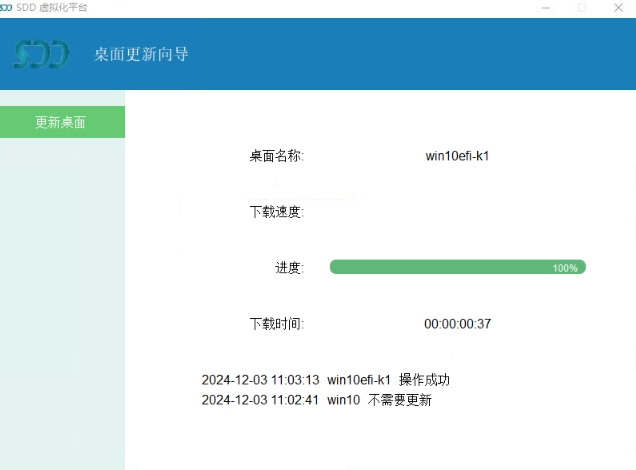This screenshot has height=470, width=636.
Task: Click the 桌面更新向导 header title
Action: click(x=141, y=54)
